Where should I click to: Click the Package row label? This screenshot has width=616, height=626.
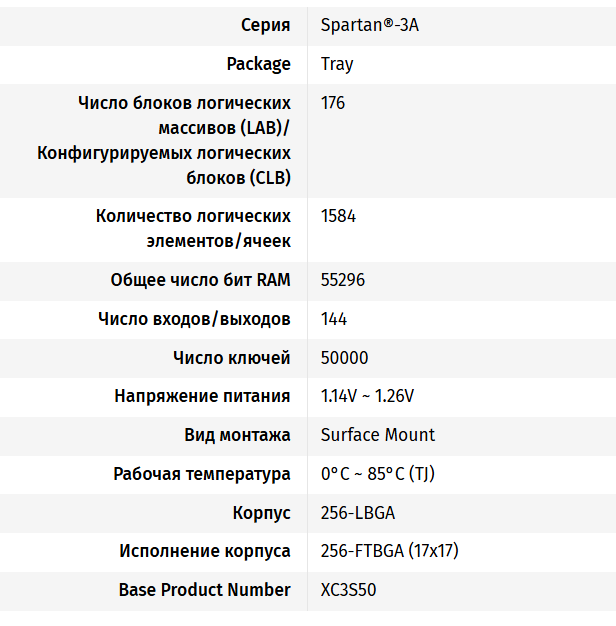click(259, 64)
